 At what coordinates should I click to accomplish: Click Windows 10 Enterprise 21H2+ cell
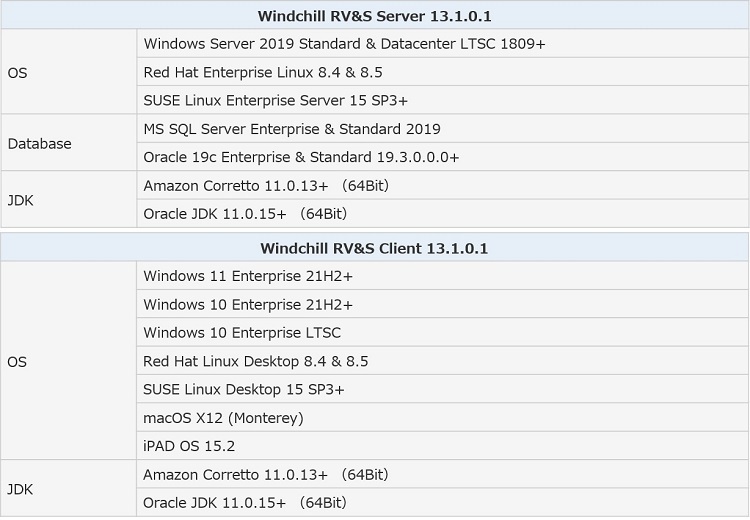tap(248, 304)
